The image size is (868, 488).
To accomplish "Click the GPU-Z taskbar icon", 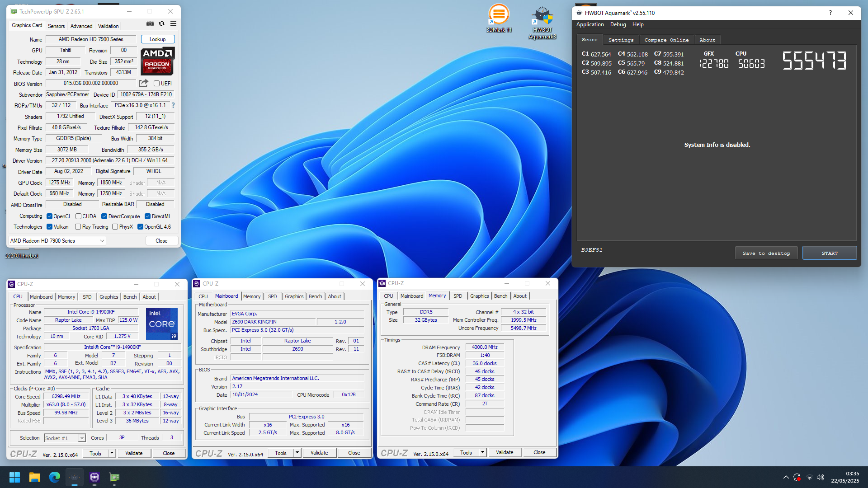I will (x=114, y=477).
